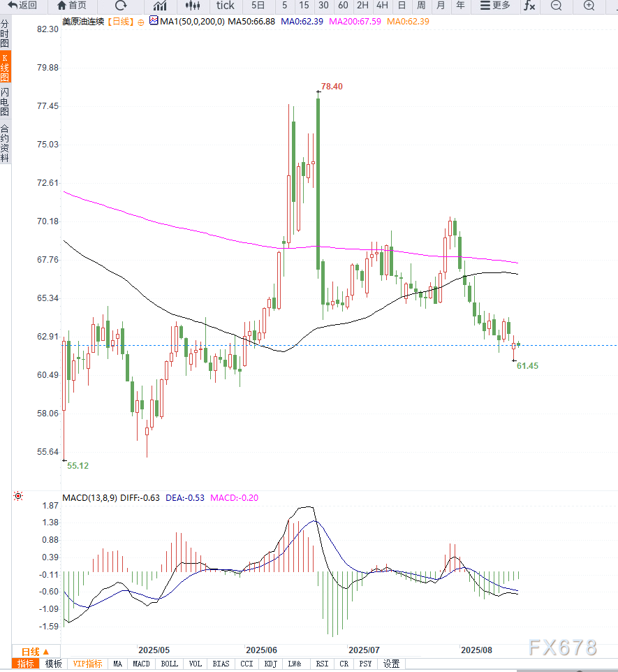Open 设置 settings at bottom bar
Image resolution: width=618 pixels, height=672 pixels.
(391, 664)
